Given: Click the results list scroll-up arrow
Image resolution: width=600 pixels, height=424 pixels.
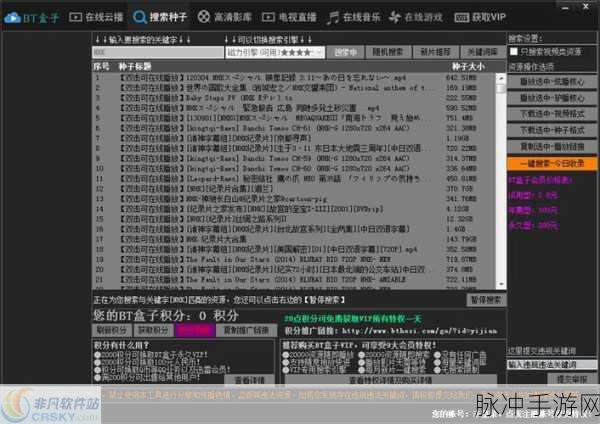Looking at the screenshot, I should 500,78.
